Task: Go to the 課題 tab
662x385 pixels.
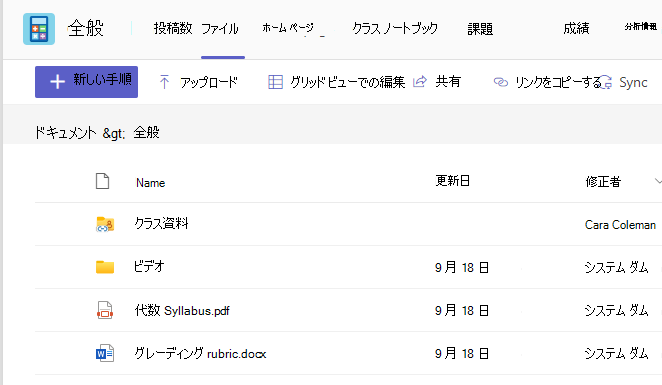Action: [x=480, y=29]
